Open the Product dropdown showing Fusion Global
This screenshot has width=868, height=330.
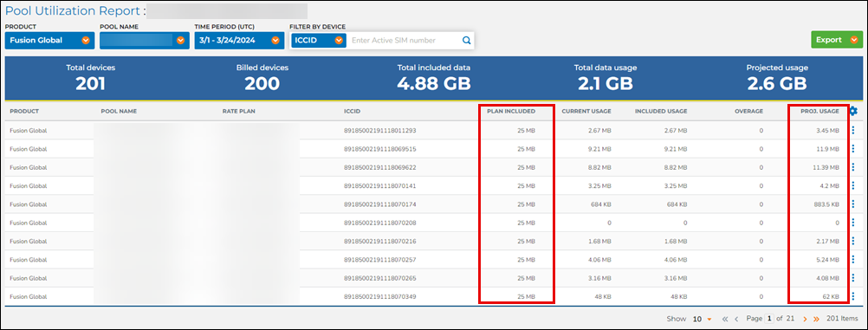[x=50, y=40]
